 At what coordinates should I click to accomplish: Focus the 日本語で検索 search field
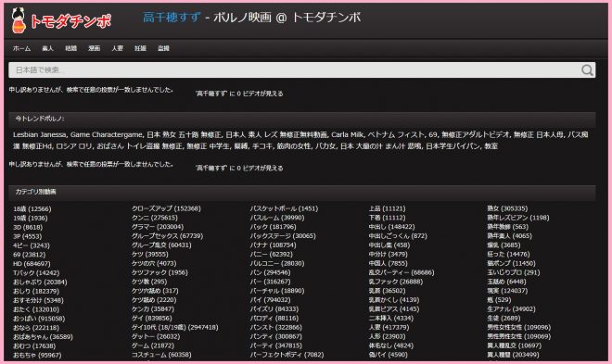(x=301, y=70)
